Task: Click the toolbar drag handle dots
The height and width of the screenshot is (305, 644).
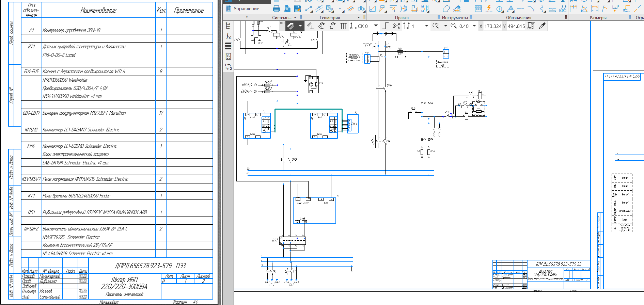Action: pos(282,23)
